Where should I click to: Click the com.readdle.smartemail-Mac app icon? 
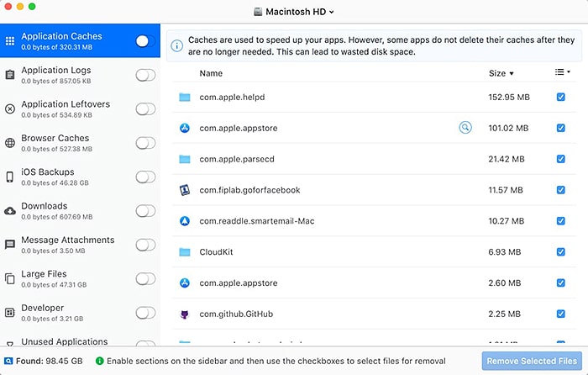pos(185,221)
